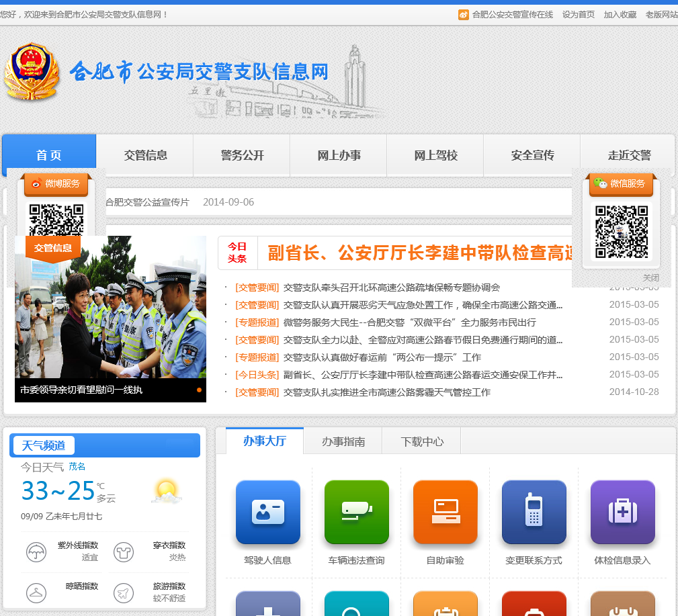The width and height of the screenshot is (678, 616).
Task: Click the 2014-10-28 date on last news
Action: (x=634, y=392)
